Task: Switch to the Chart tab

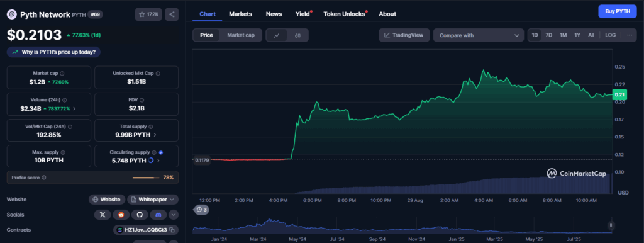Action: [x=208, y=14]
